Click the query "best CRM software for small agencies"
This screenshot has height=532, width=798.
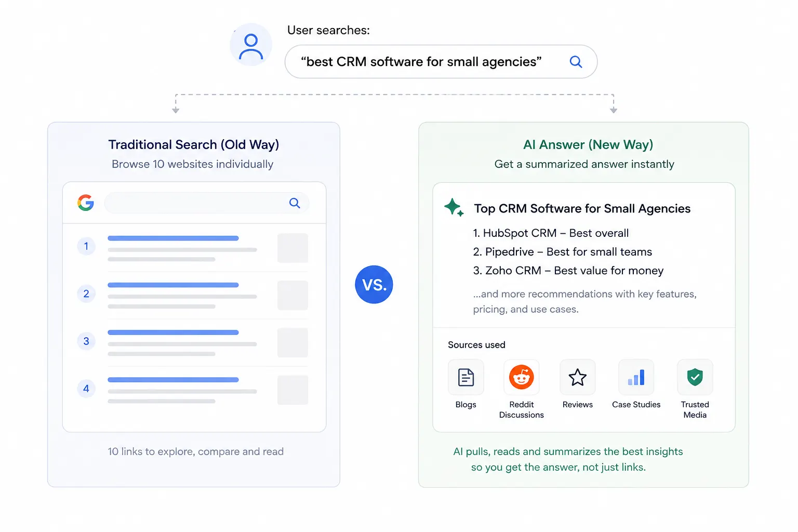click(x=421, y=62)
